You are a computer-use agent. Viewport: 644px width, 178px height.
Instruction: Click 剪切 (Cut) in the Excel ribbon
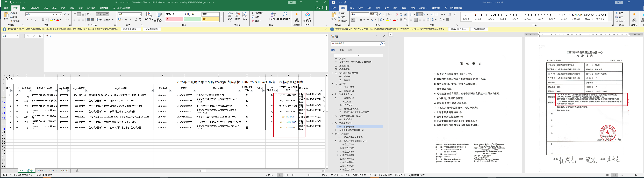[14, 13]
